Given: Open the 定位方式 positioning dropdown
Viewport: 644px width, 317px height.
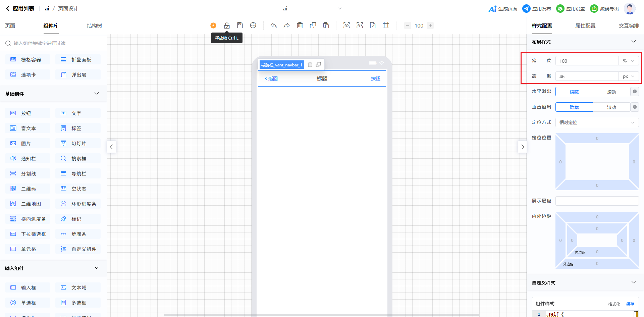Looking at the screenshot, I should (597, 122).
